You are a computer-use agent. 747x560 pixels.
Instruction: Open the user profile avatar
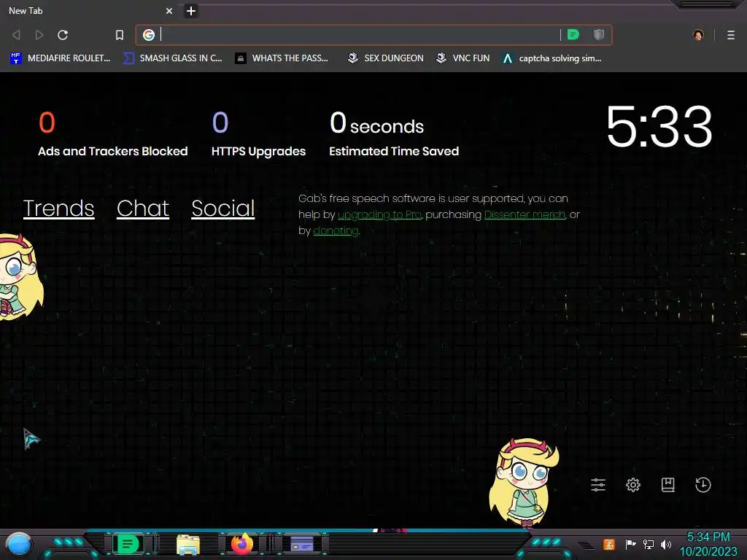point(698,35)
